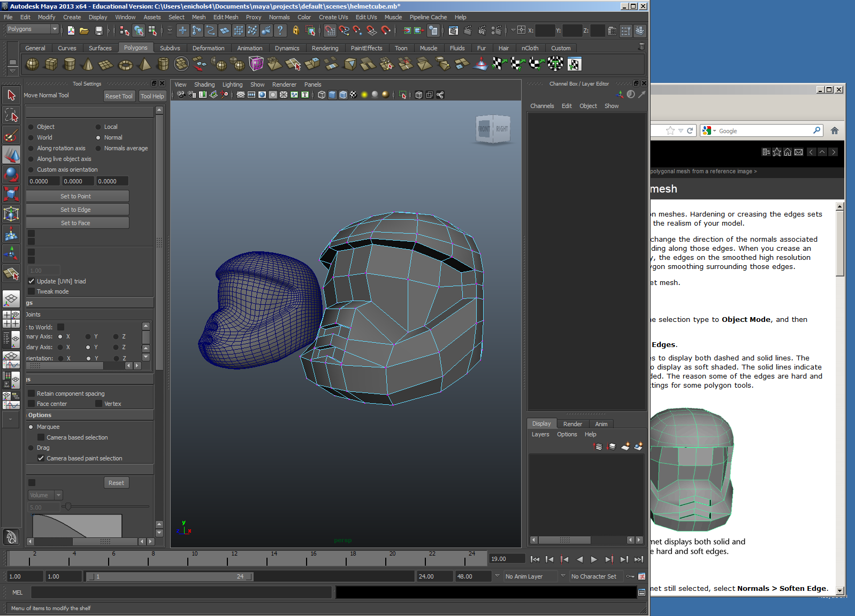Choose the Lasso Select tool
855x616 pixels.
pos(11,115)
